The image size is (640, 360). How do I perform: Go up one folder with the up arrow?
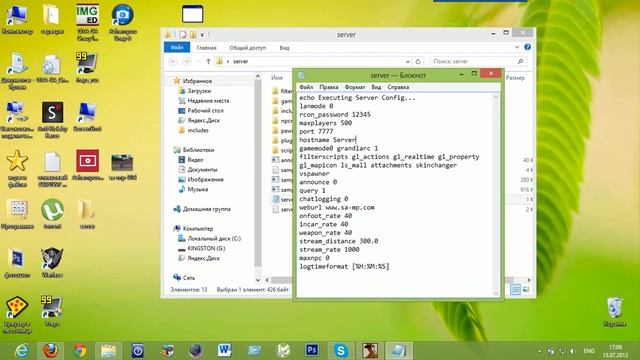coord(208,61)
